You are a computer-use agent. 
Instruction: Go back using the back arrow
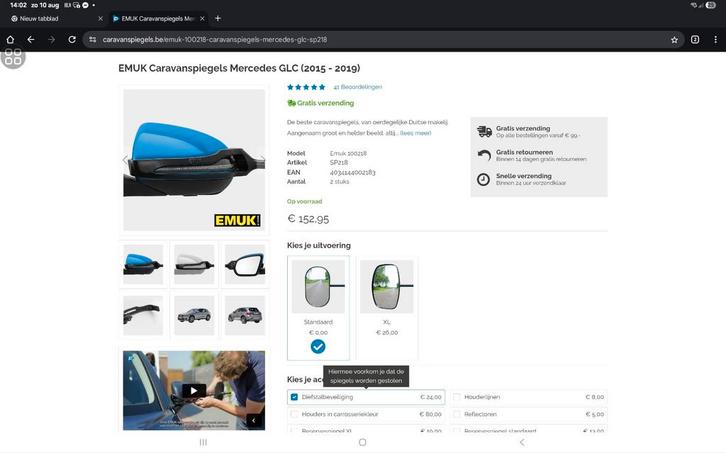(x=31, y=40)
